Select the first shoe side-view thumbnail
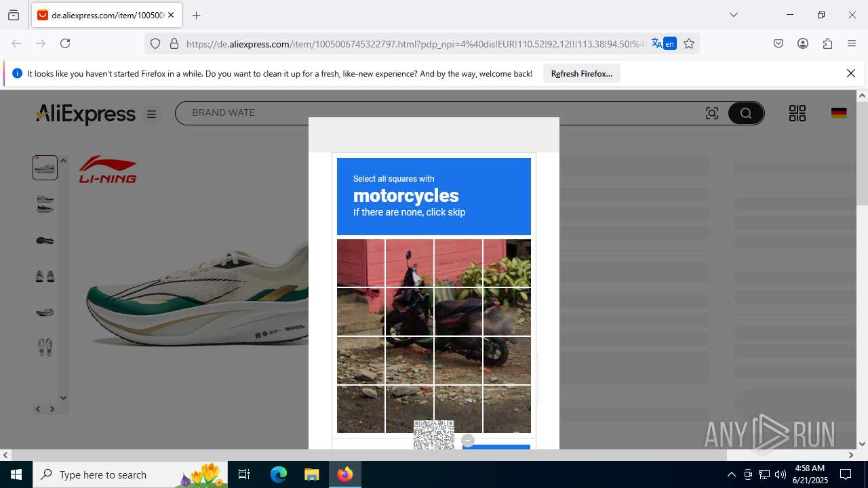Screen dimensions: 868x488 45,167
